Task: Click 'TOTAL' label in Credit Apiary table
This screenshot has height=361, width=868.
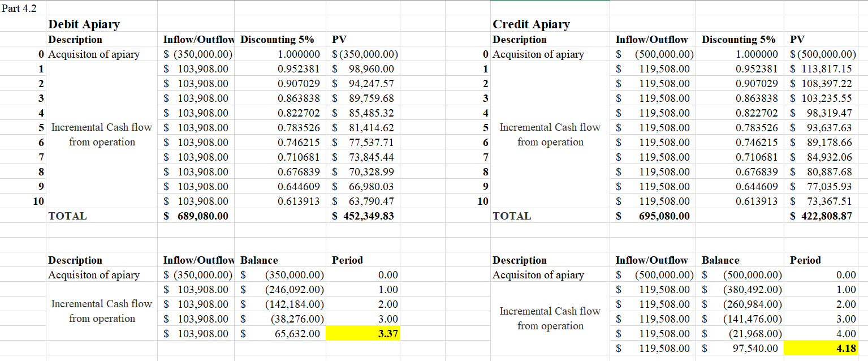Action: coord(550,216)
